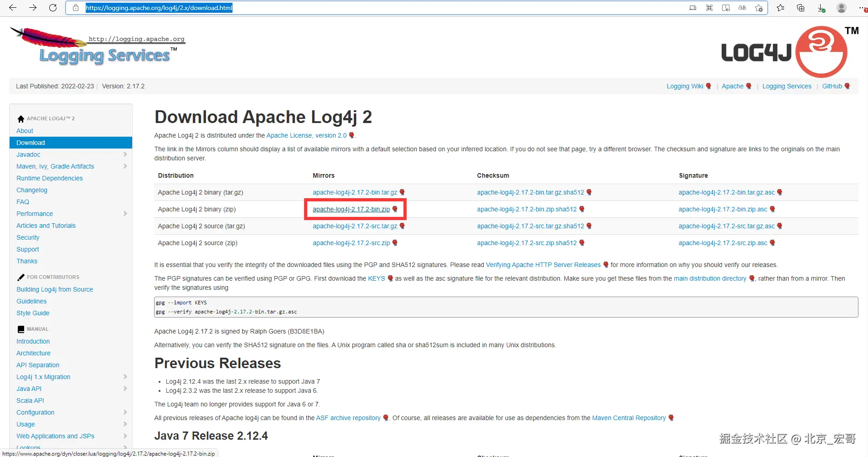Image resolution: width=868 pixels, height=457 pixels.
Task: Open the Apache link in header
Action: [x=733, y=86]
